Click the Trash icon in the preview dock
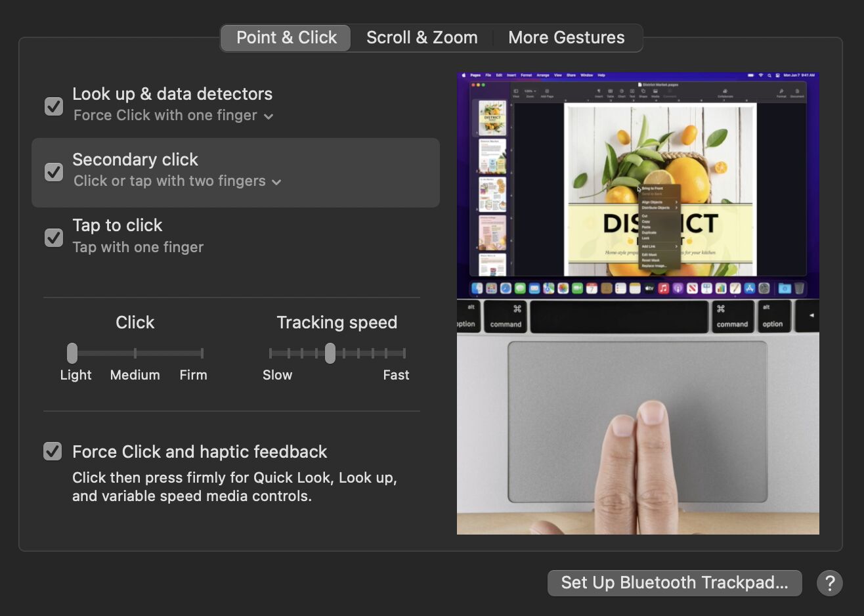Viewport: 864px width, 616px height. click(799, 288)
